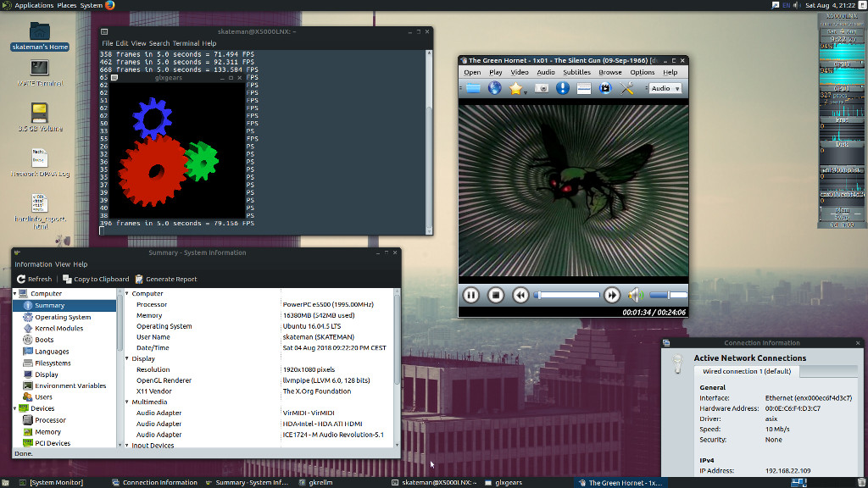Click the clock in top panel
Image resolution: width=868 pixels, height=488 pixels.
830,5
